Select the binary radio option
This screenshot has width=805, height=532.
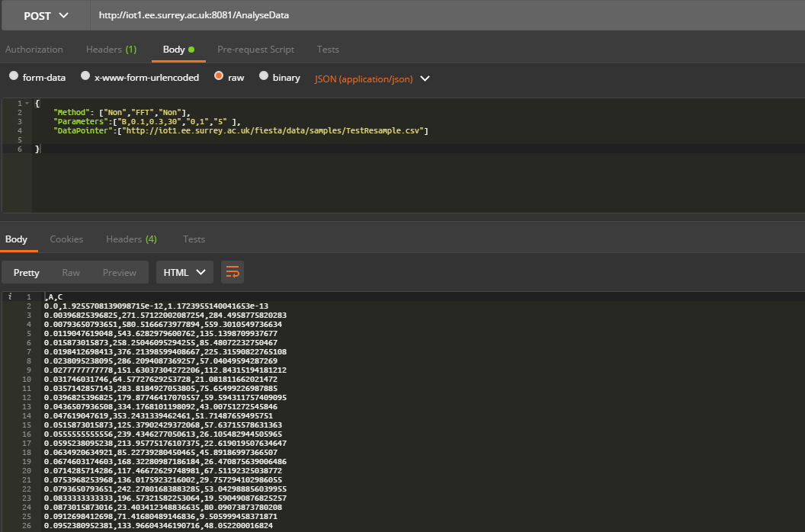coord(263,76)
